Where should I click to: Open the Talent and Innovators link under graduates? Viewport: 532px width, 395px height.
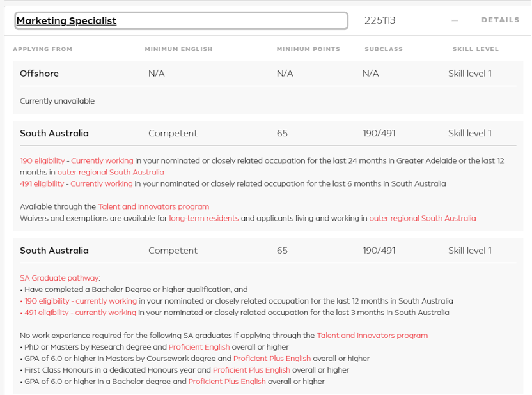coord(372,336)
